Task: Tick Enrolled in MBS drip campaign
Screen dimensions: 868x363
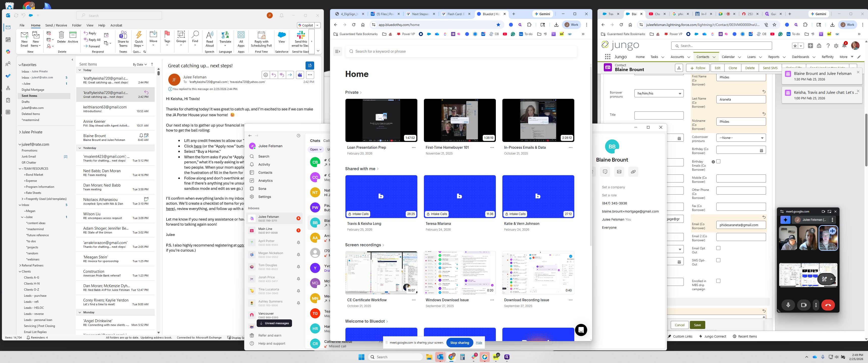Action: click(x=718, y=281)
